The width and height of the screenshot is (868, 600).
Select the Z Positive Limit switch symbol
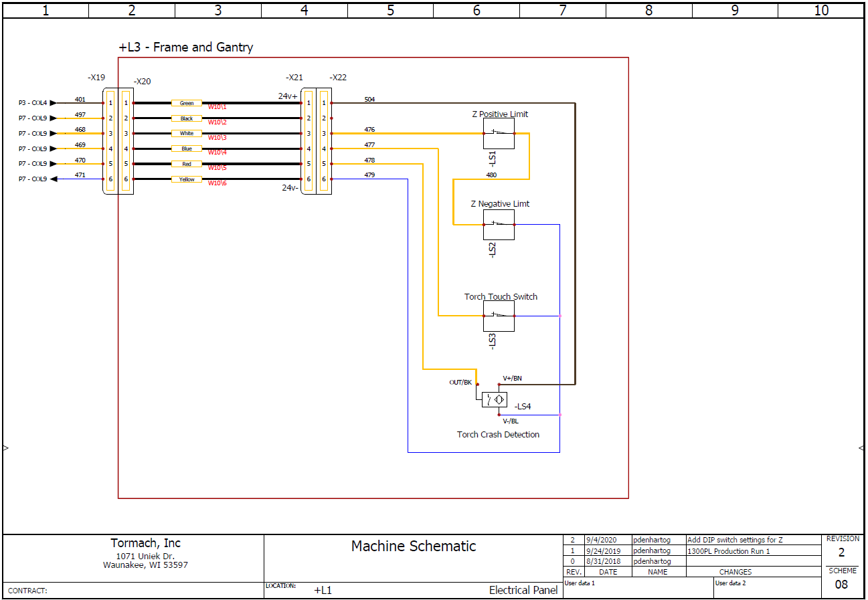point(499,133)
